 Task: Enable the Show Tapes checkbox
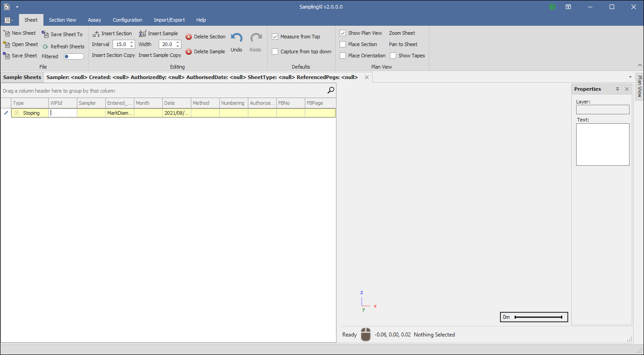[393, 56]
